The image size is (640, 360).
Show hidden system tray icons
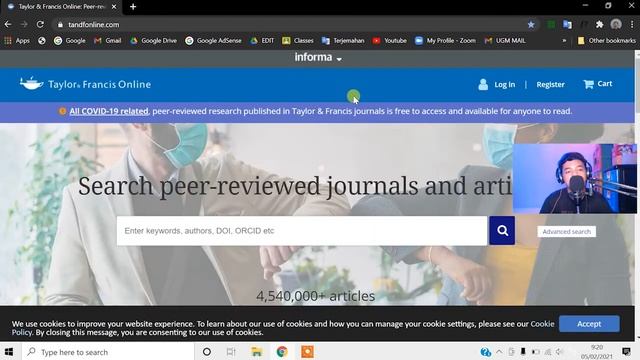point(499,351)
